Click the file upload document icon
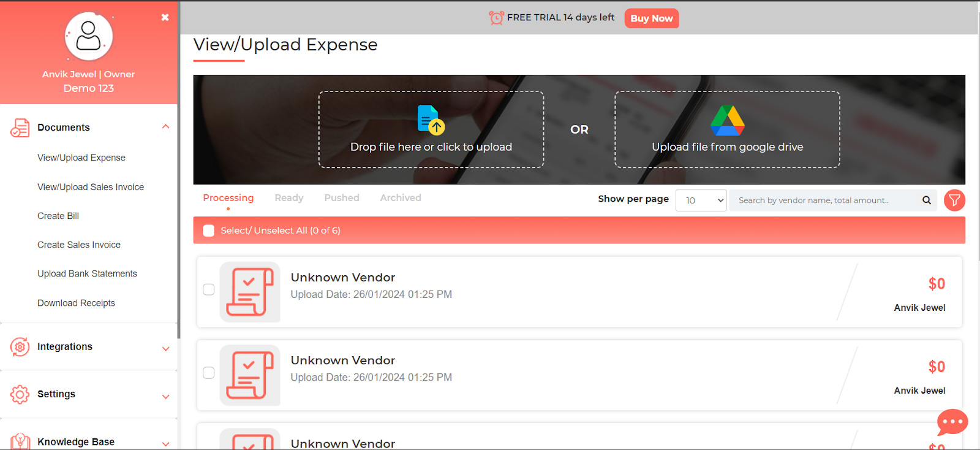The image size is (980, 450). (x=431, y=120)
